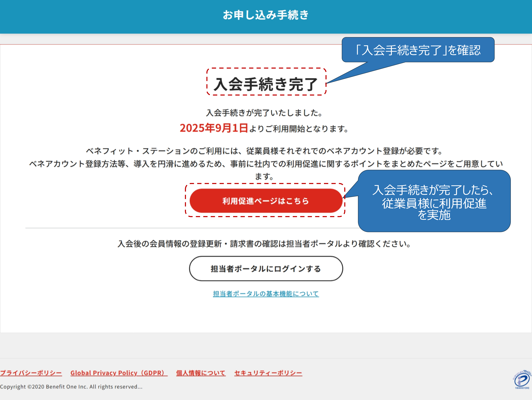This screenshot has height=400, width=532.
Task: Click the 入会手続き完了 heading
Action: click(266, 84)
